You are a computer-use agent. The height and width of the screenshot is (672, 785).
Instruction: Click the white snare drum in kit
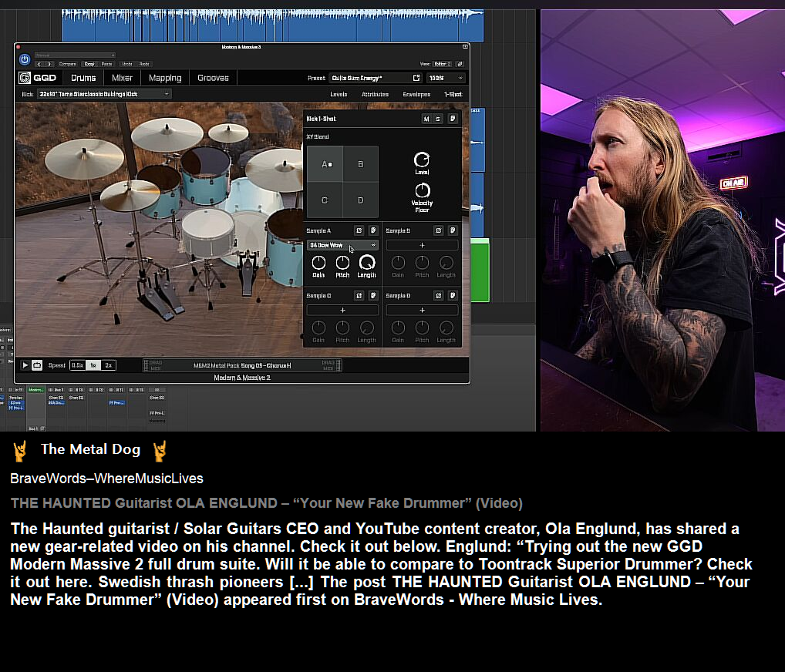point(207,233)
